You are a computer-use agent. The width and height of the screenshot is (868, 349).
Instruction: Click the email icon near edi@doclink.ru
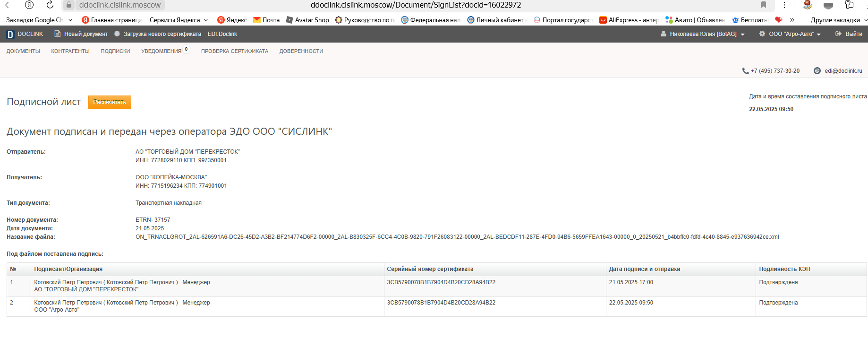817,71
